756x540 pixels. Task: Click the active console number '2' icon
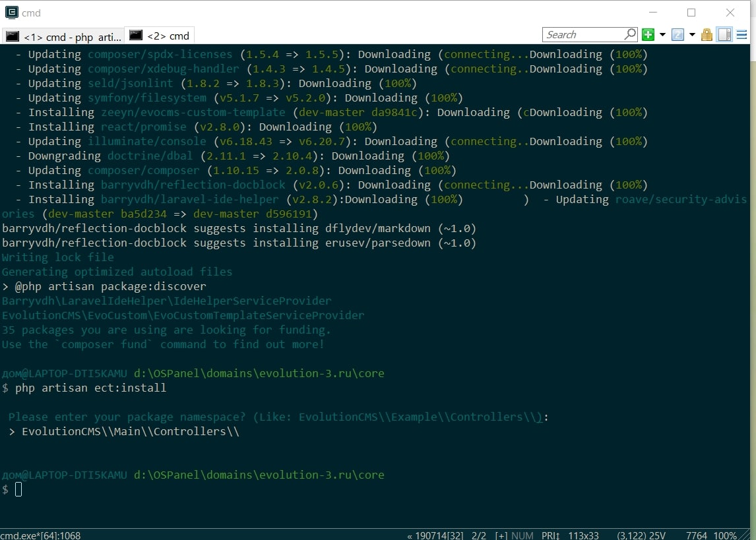point(677,35)
